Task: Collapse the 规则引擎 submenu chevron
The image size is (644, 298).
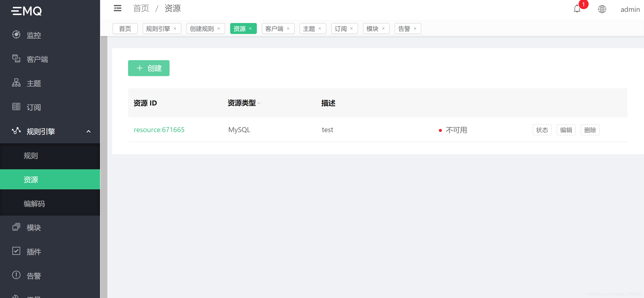Action: tap(88, 131)
